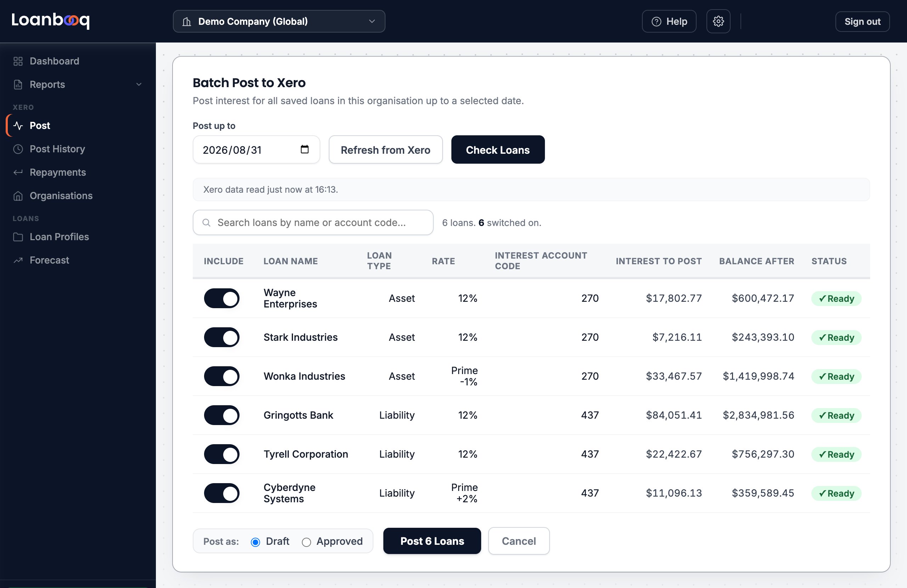Viewport: 907px width, 588px height.
Task: Click the Loanbooq logo
Action: click(50, 21)
